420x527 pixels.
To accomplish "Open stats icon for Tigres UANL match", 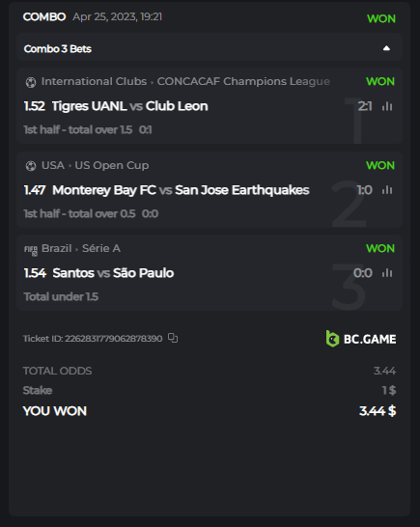I will [387, 106].
